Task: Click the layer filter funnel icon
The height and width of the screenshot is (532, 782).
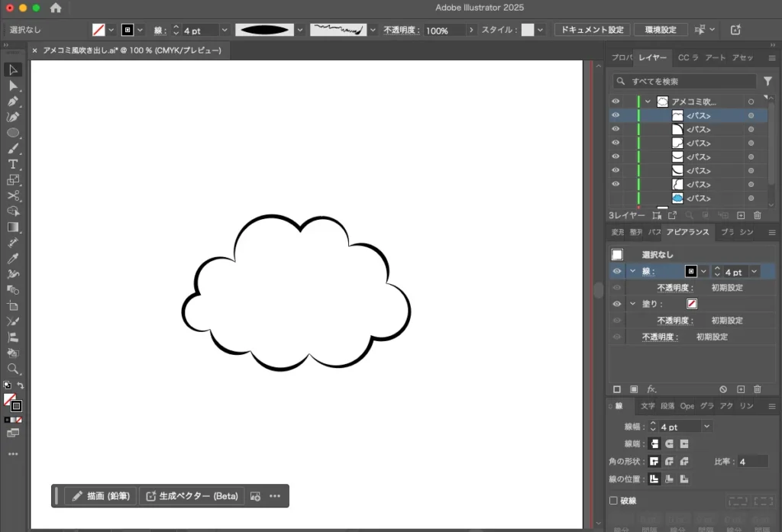Action: click(x=767, y=81)
